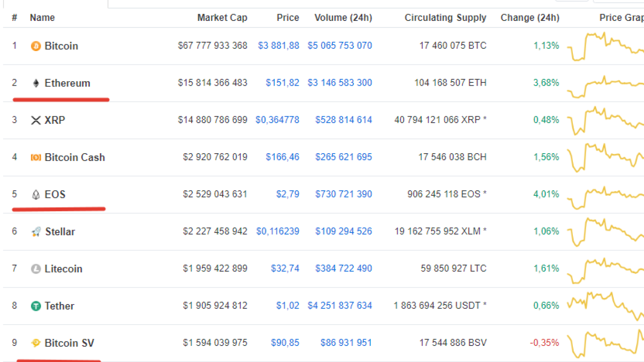This screenshot has height=362, width=644.
Task: Click the Litecoin icon
Action: point(36,269)
